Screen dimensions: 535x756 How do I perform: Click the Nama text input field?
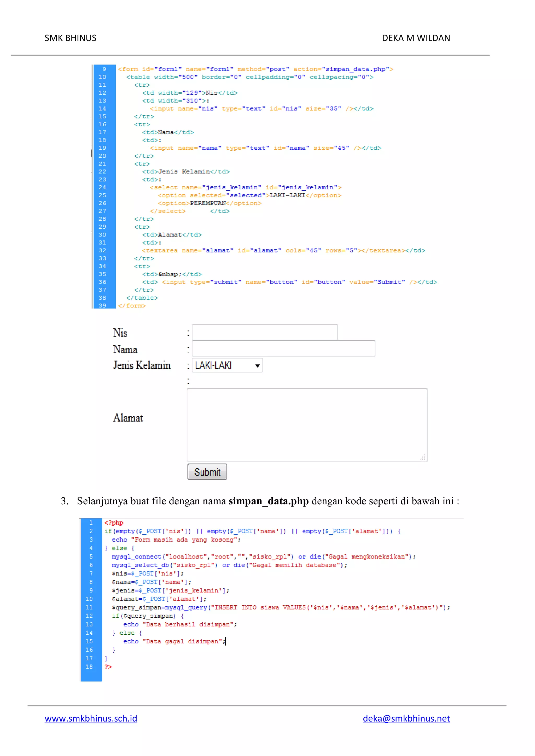pos(283,348)
